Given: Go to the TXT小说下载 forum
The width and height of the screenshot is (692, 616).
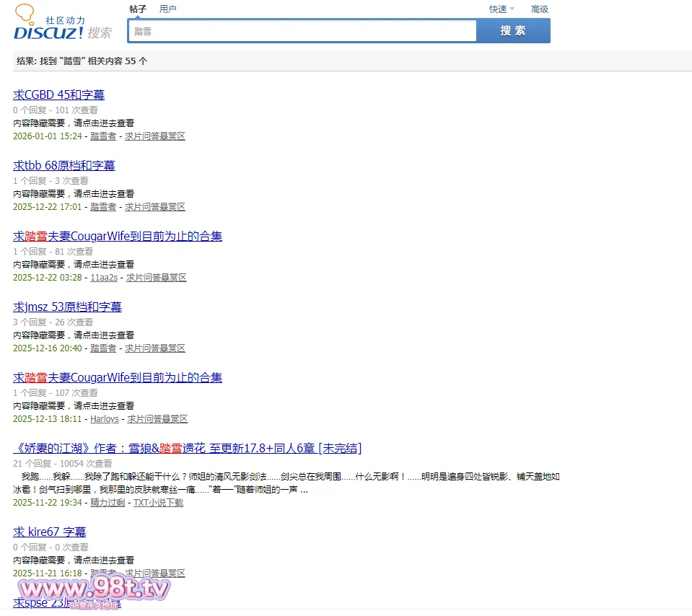Looking at the screenshot, I should [158, 503].
